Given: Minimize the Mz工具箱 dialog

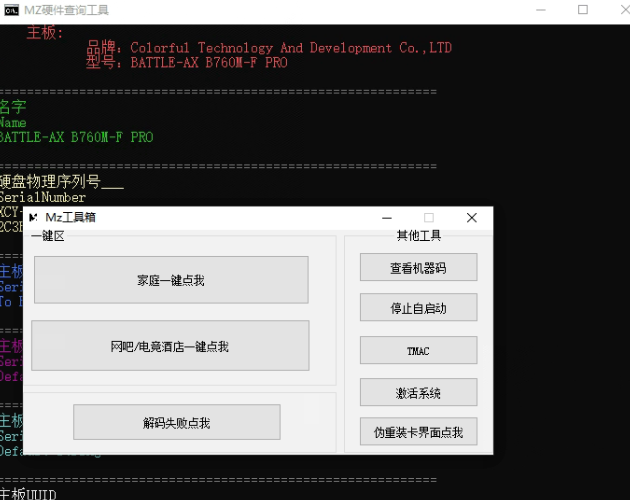Looking at the screenshot, I should (386, 218).
